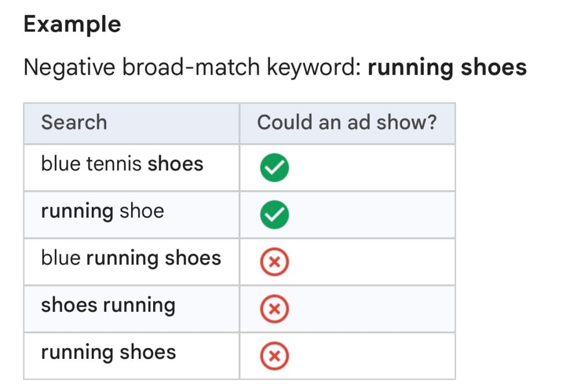Click the green checkmark beside running shoe
The height and width of the screenshot is (392, 566).
274,215
